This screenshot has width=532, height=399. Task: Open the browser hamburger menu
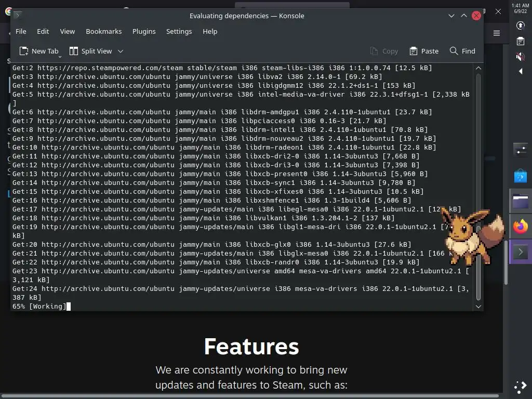497,33
